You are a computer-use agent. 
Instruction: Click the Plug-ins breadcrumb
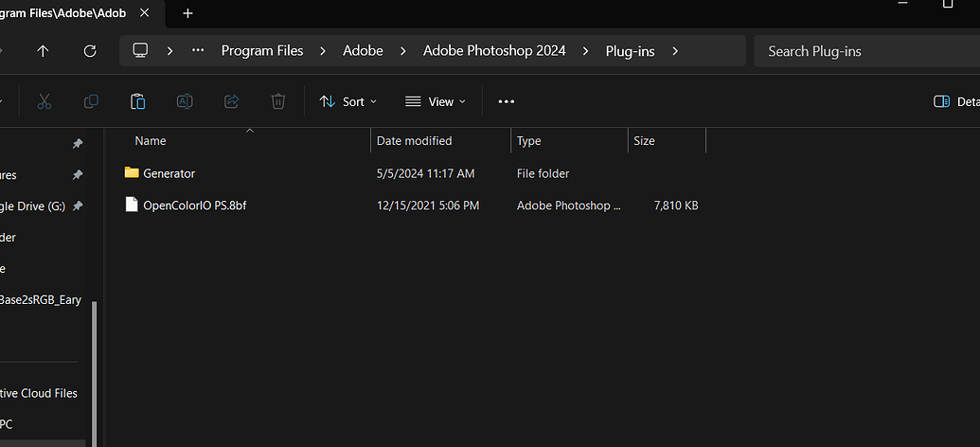click(630, 51)
